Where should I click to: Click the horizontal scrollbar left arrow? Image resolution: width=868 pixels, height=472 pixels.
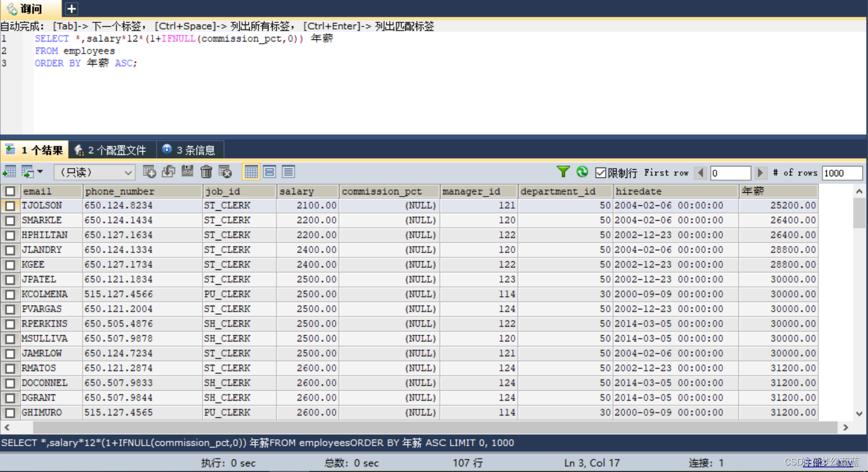[x=7, y=427]
